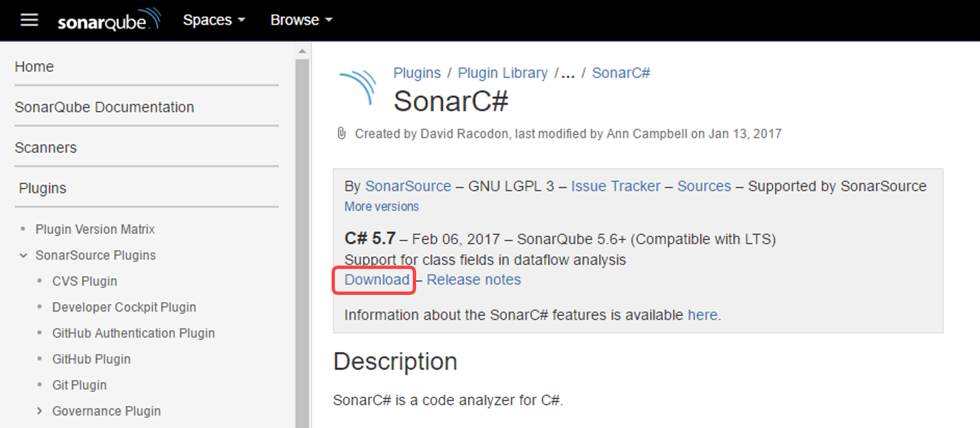Expand the Governance Plugin tree node
980x428 pixels.
point(40,411)
